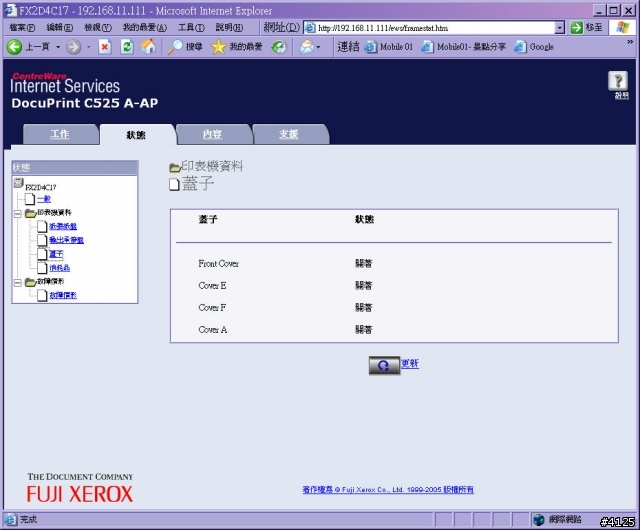Open the 故障情形 link in the tree
Screen dimensions: 640x530
coord(63,295)
